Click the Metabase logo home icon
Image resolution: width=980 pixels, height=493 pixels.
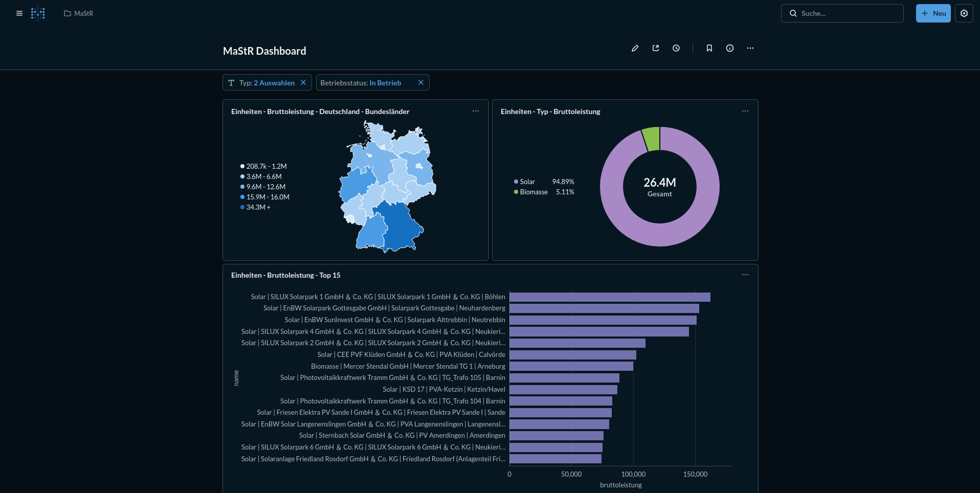(x=38, y=13)
